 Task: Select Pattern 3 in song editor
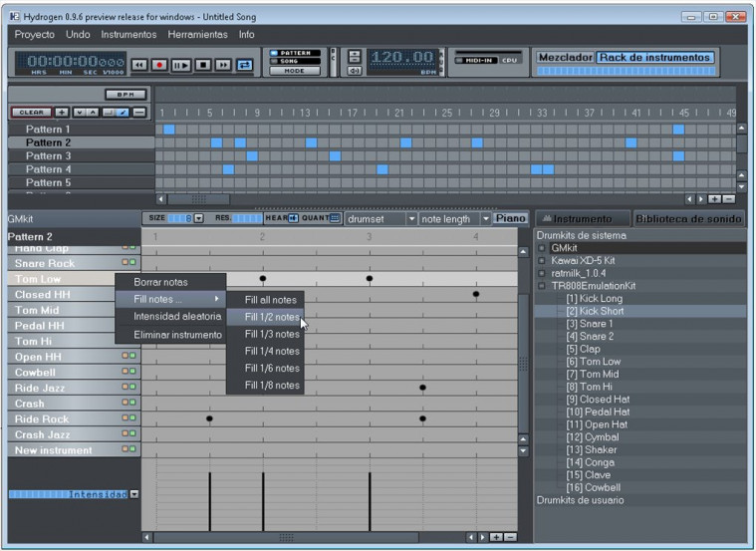coord(81,155)
